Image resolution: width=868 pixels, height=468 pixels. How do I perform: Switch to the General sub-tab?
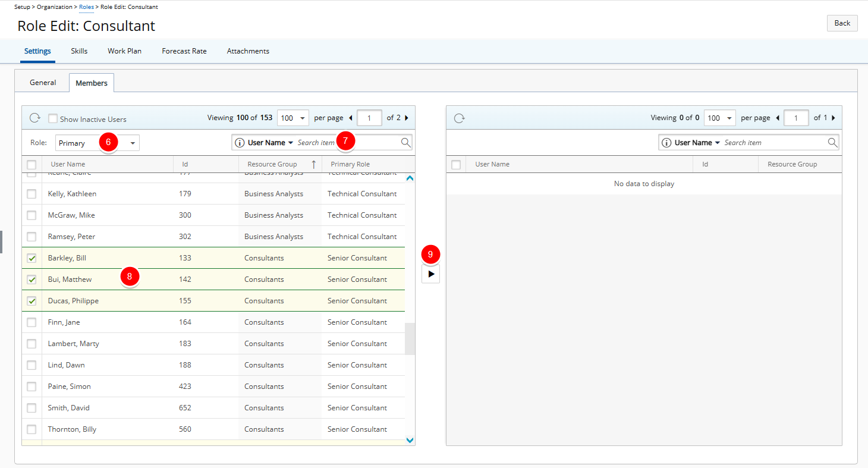pos(43,83)
